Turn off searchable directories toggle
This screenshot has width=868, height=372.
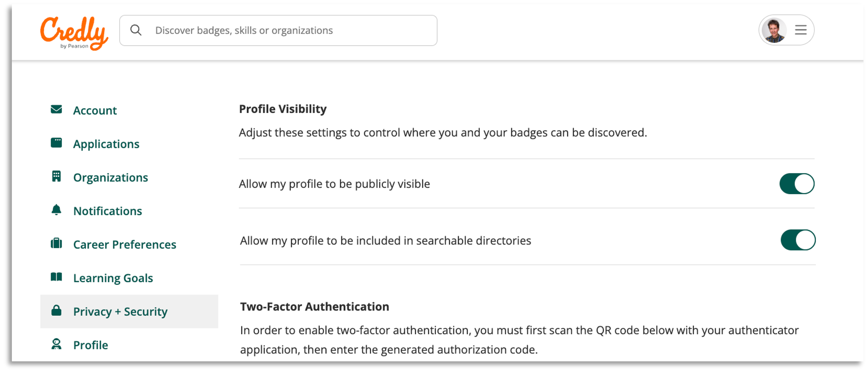798,240
